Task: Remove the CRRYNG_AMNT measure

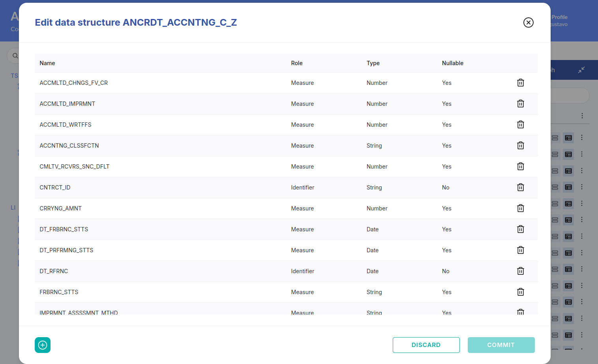Action: pos(520,208)
